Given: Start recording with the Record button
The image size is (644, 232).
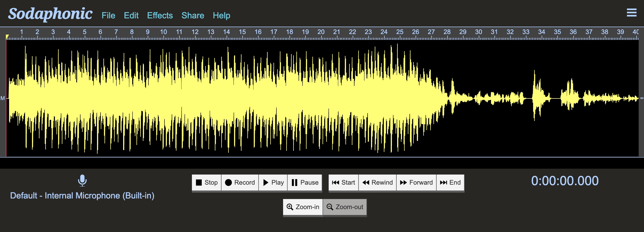Looking at the screenshot, I should tap(240, 183).
